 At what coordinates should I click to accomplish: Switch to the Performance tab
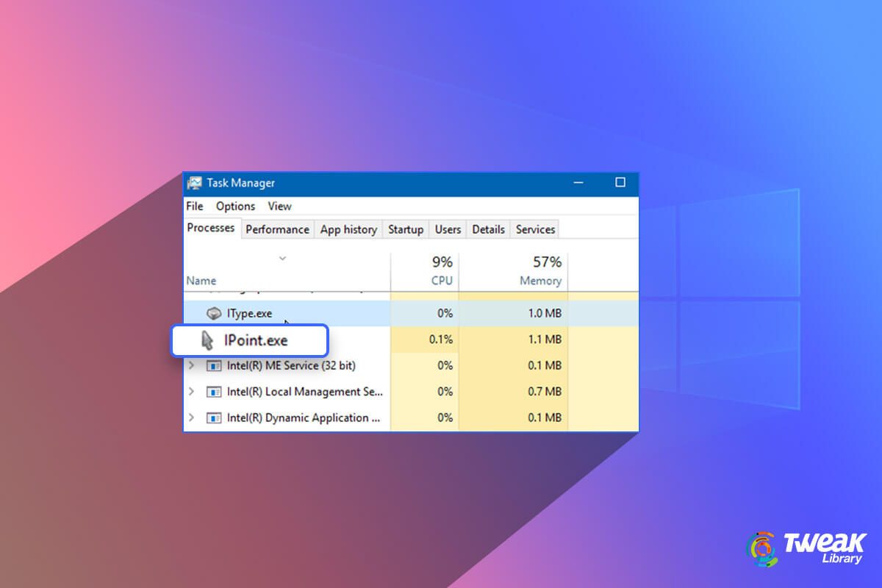[277, 229]
